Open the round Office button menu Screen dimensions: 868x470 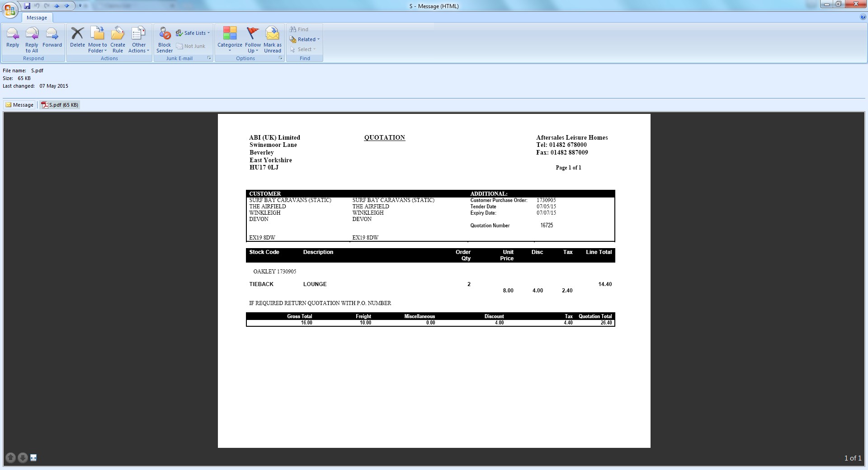[9, 9]
